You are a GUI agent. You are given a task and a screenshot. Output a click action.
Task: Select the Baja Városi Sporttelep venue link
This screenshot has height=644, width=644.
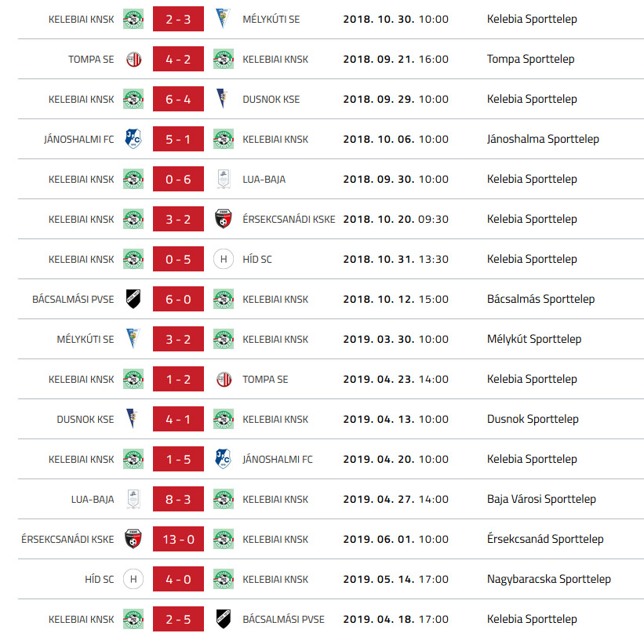coord(541,499)
